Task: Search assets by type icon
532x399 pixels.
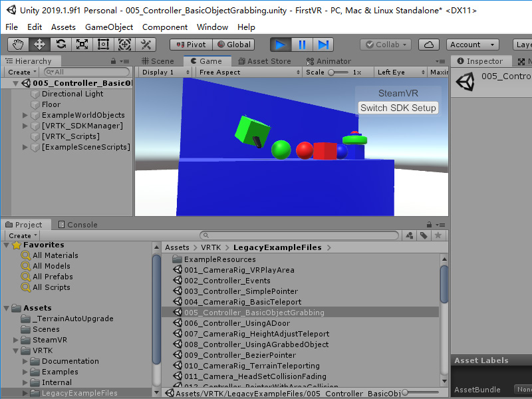Action: click(410, 235)
